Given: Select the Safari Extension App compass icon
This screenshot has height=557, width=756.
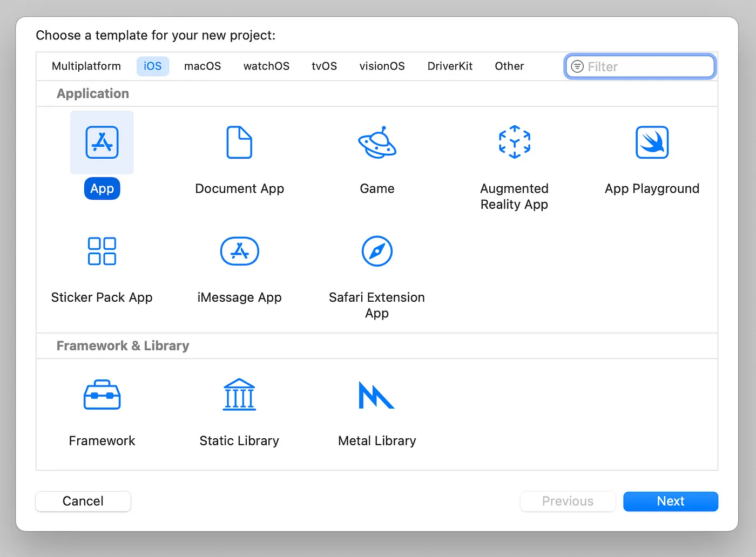Looking at the screenshot, I should [x=377, y=251].
